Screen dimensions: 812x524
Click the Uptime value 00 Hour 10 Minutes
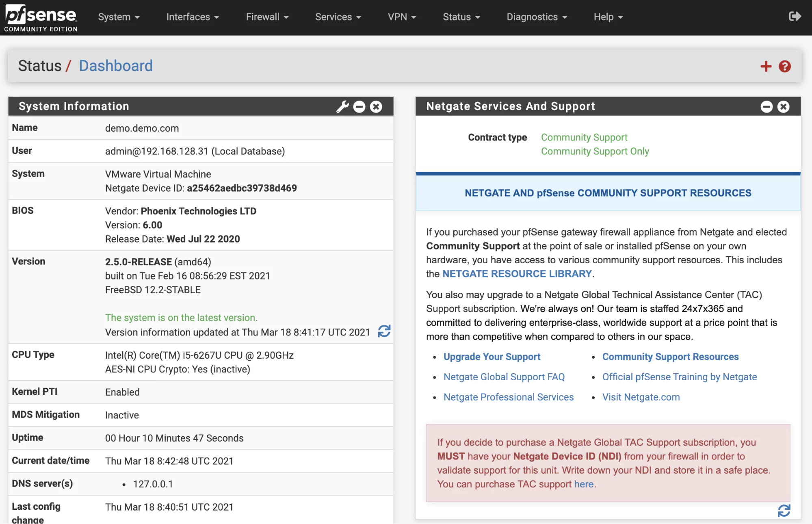174,438
